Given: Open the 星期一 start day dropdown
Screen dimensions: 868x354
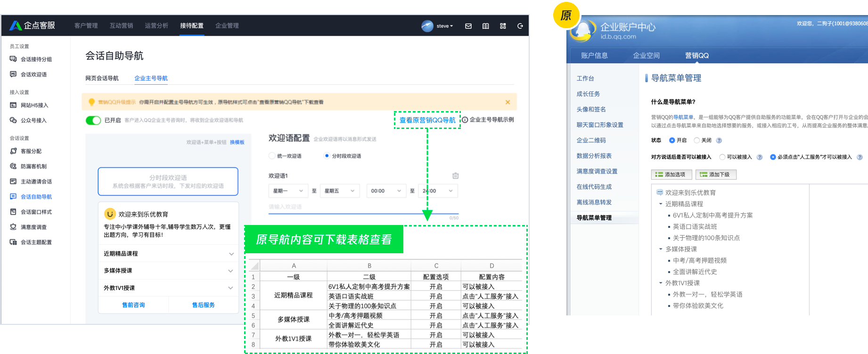Looking at the screenshot, I should point(288,191).
